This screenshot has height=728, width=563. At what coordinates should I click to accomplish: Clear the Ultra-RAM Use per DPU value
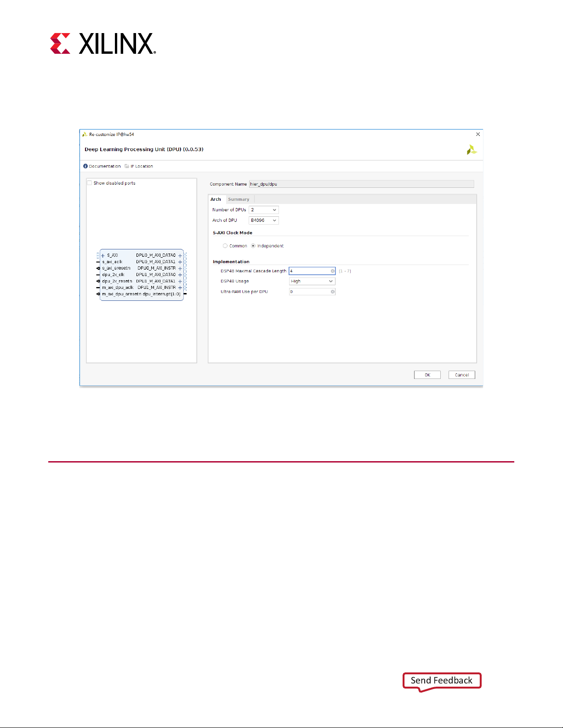pos(333,292)
